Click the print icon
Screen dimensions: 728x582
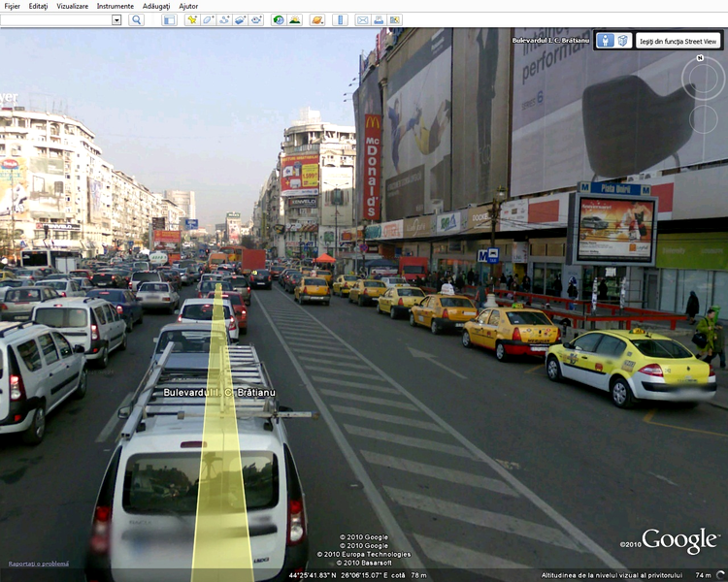coord(379,20)
